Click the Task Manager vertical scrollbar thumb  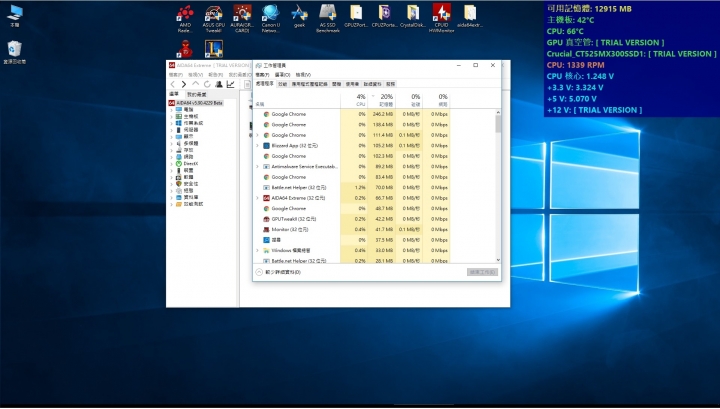point(498,124)
